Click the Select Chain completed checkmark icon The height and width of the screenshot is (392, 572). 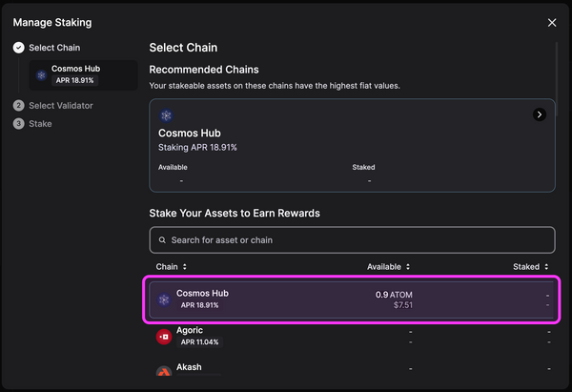click(19, 48)
